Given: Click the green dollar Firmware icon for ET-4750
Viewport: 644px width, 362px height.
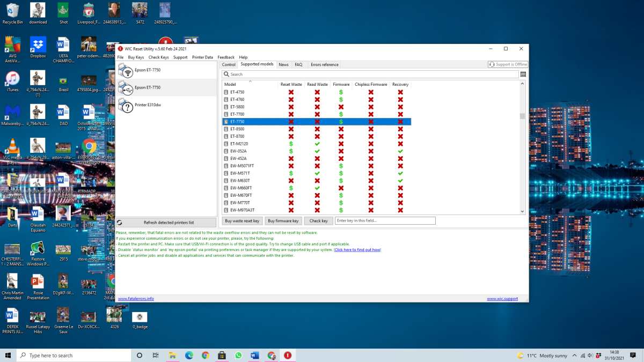Looking at the screenshot, I should click(x=341, y=92).
